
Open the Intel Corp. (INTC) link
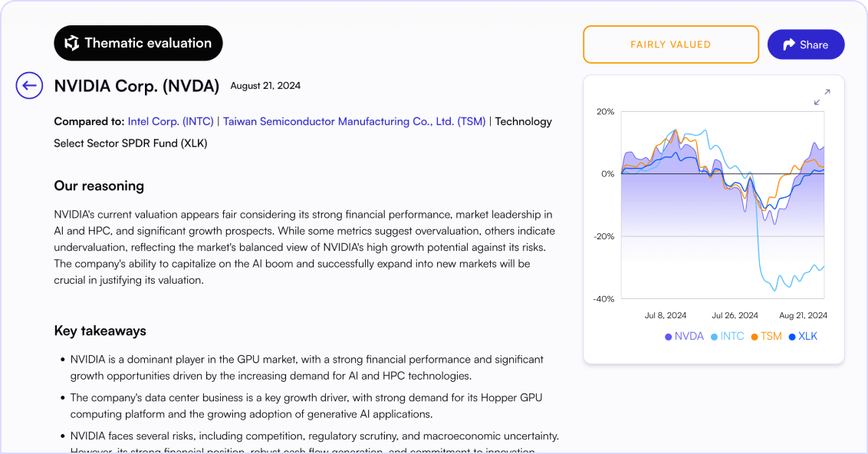point(170,121)
